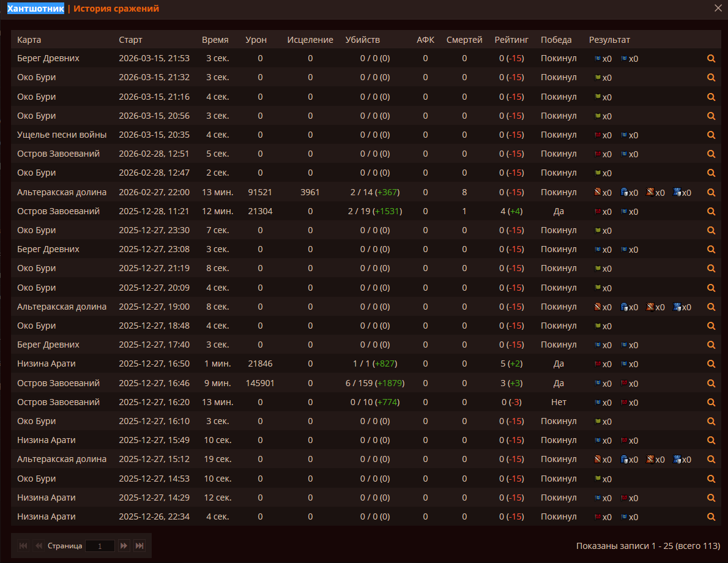Click red flag icon in Ущелье песни войны row

[598, 135]
